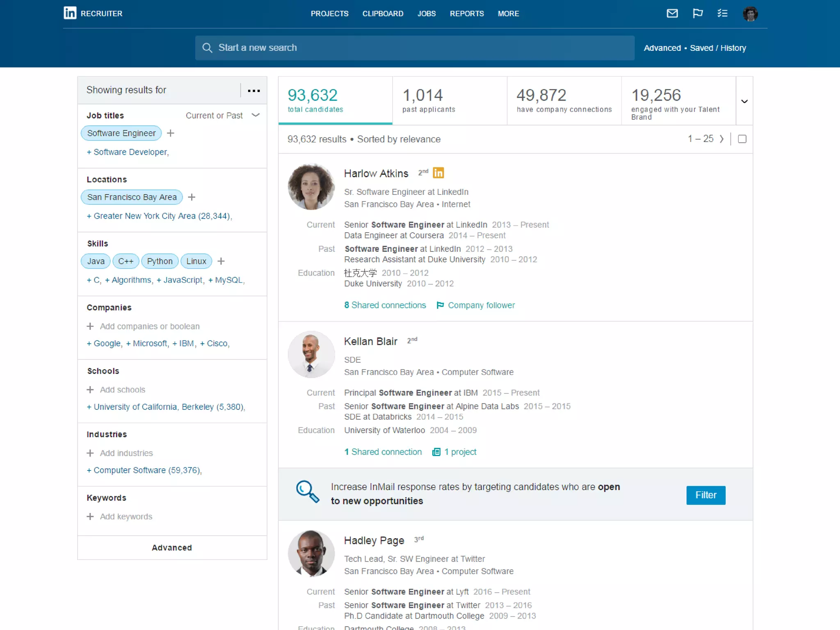
Task: Add another skill with plus icon
Action: (x=221, y=261)
